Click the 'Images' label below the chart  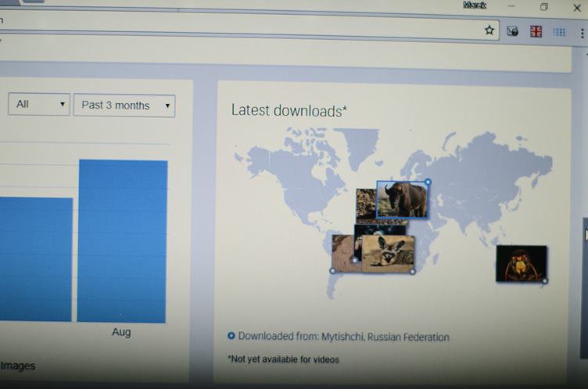[x=18, y=366]
